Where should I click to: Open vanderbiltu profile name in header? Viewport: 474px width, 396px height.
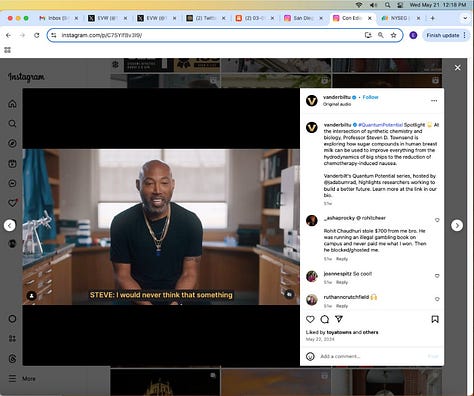click(x=337, y=97)
